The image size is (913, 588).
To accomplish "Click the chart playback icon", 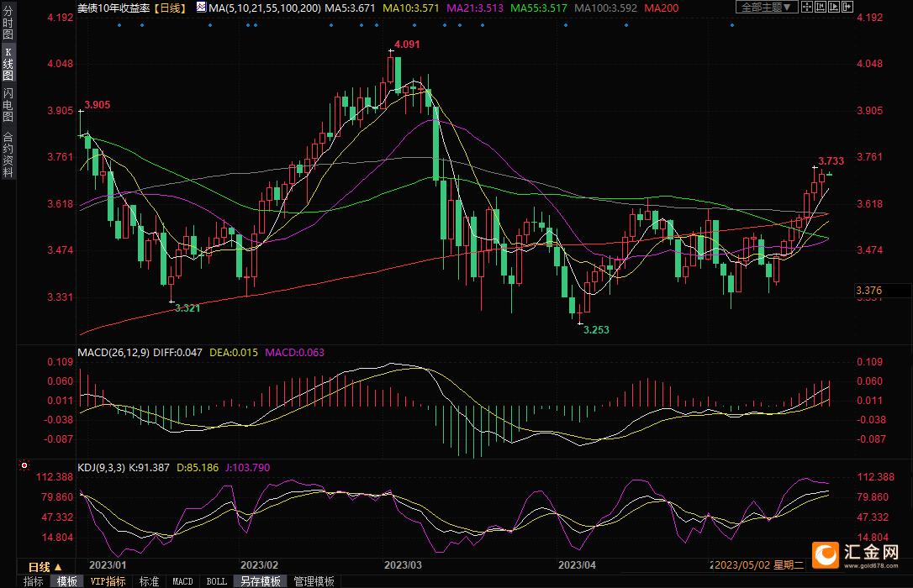I will tap(834, 7).
